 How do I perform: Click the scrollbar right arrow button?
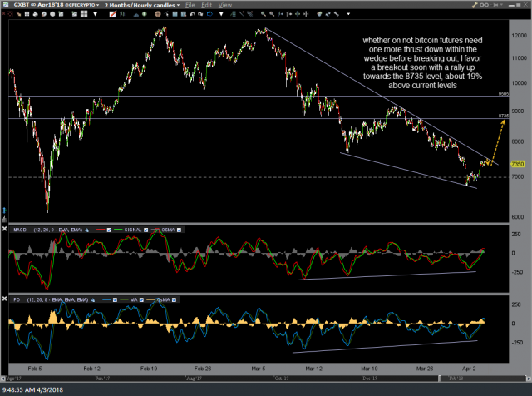[x=529, y=378]
